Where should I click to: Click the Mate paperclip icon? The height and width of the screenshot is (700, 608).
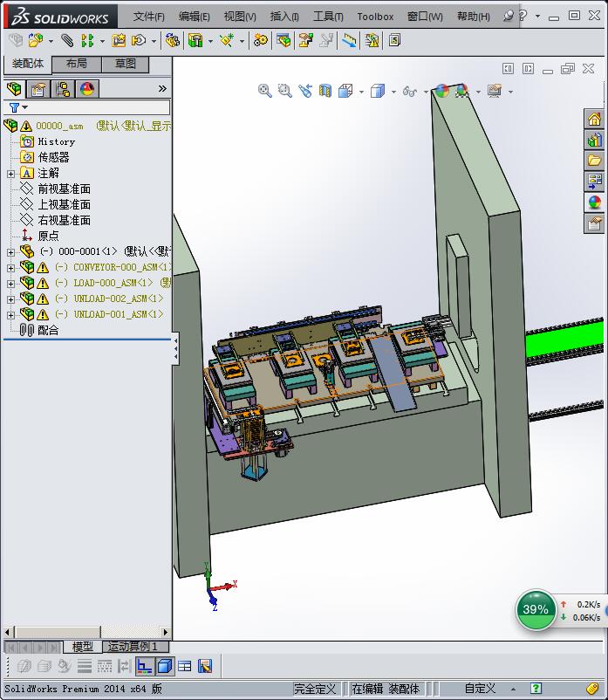(x=67, y=41)
